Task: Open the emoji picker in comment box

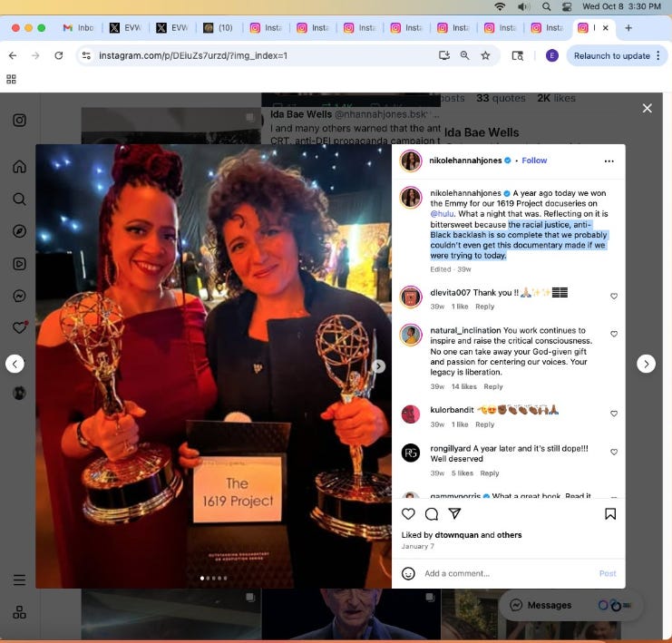Action: coord(408,573)
